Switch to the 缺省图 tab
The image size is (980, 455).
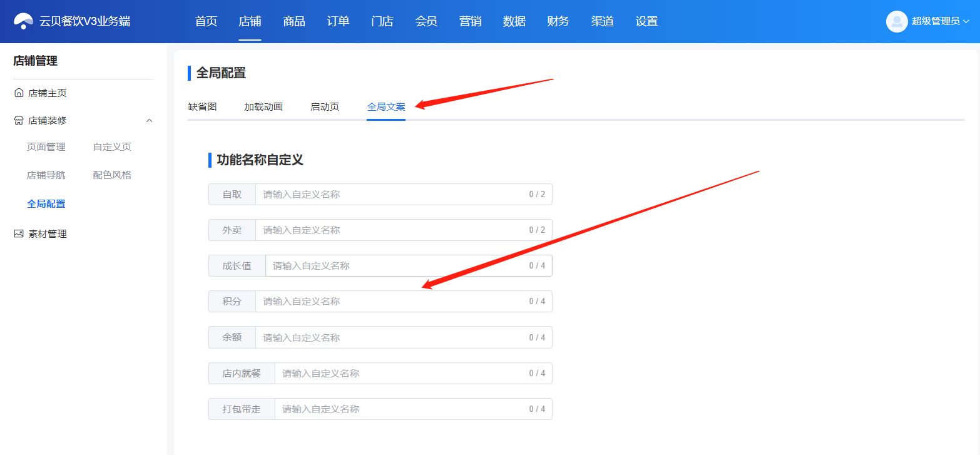(x=202, y=107)
